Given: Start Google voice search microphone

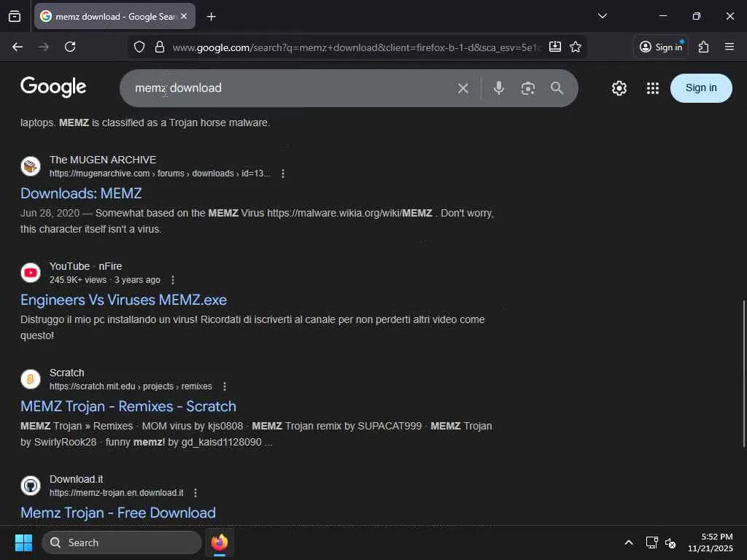Looking at the screenshot, I should coord(499,88).
